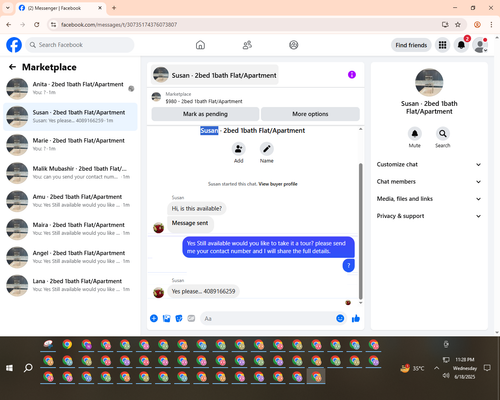The image size is (500, 400).
Task: Add people to the chat
Action: point(239,149)
